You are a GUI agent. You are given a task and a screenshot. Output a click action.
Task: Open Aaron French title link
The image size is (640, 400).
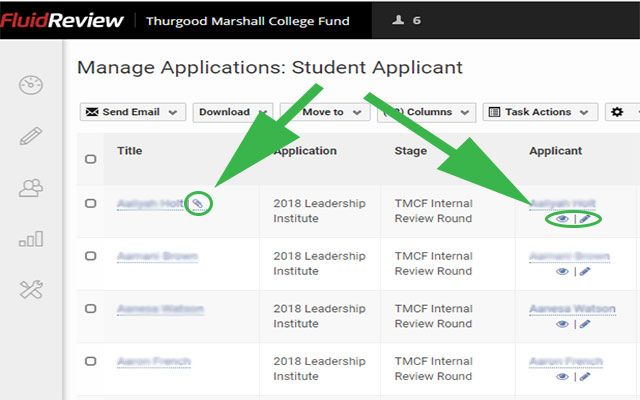pos(154,361)
